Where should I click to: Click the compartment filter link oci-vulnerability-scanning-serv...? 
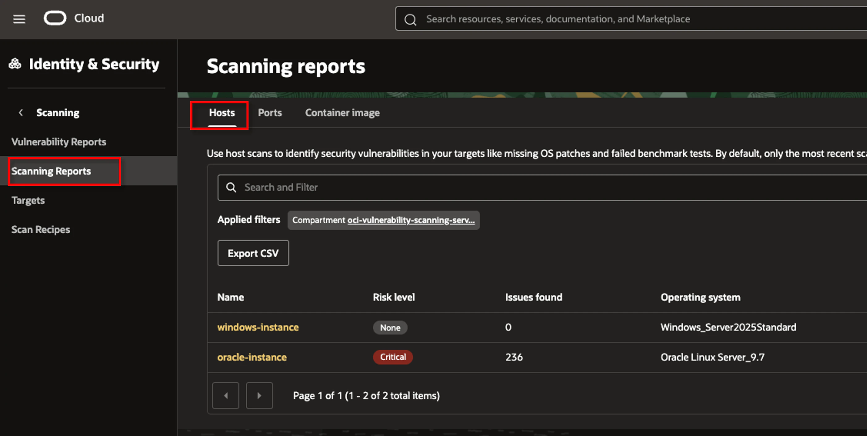click(x=411, y=220)
